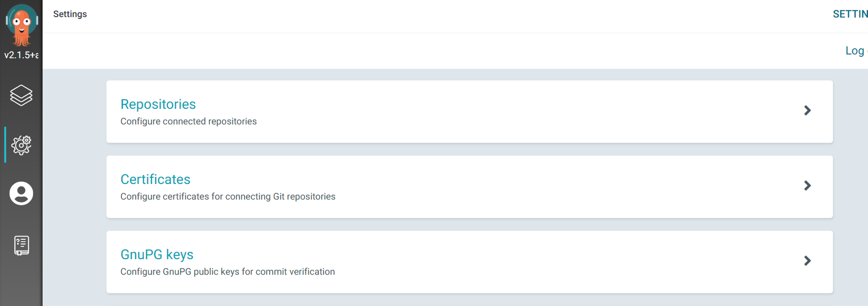The height and width of the screenshot is (306, 868).
Task: Click the 'Configure GnuPG public keys' description text
Action: point(227,272)
